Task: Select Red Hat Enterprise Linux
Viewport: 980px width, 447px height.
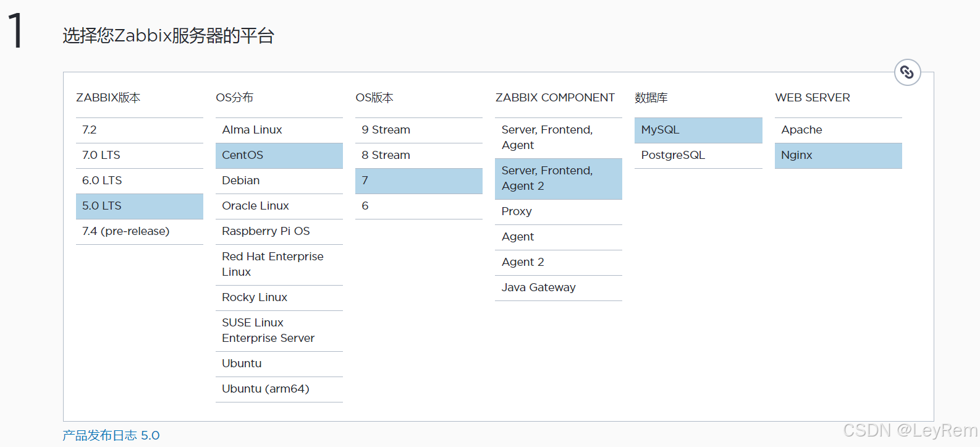Action: pyautogui.click(x=279, y=264)
